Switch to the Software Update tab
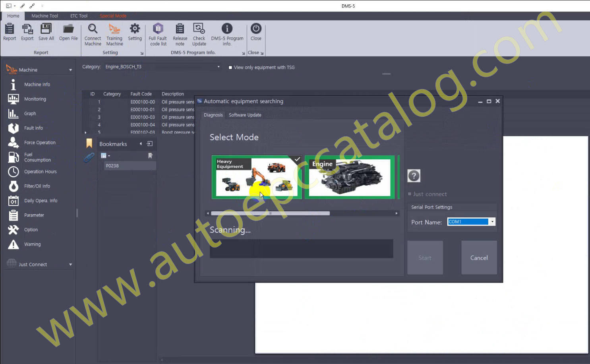The width and height of the screenshot is (590, 364). pyautogui.click(x=245, y=115)
